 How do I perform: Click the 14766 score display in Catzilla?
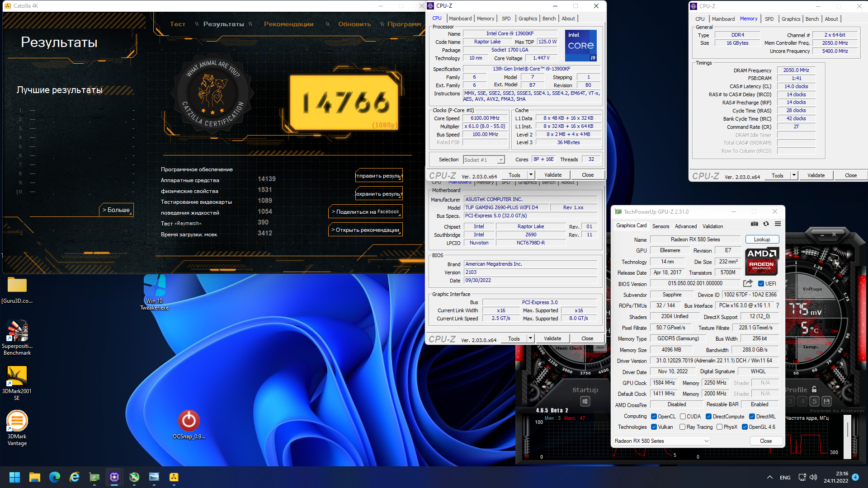point(344,102)
